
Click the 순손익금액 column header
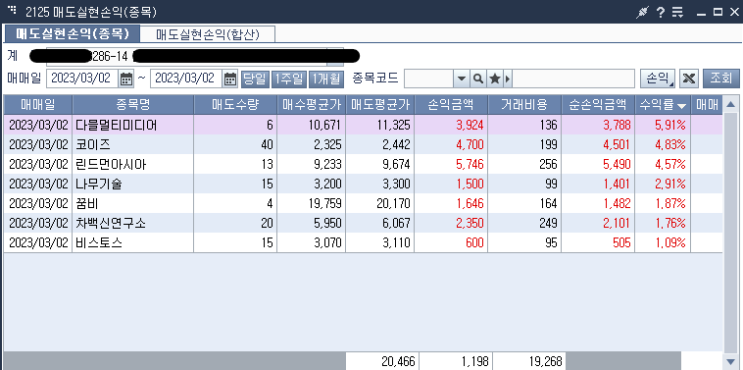598,105
